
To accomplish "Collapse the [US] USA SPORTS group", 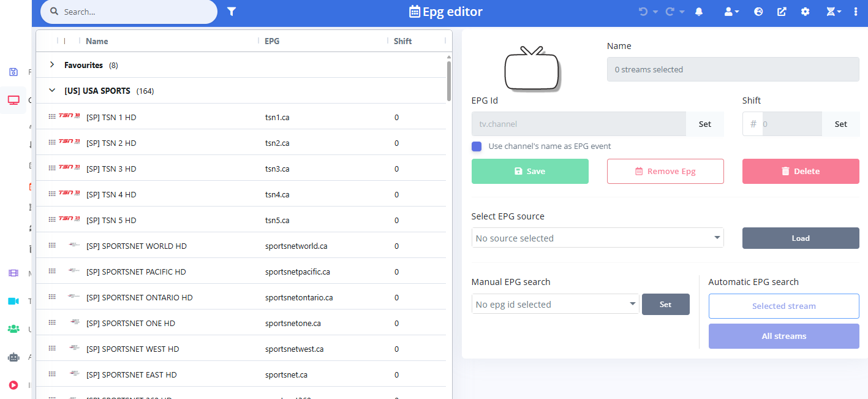I will tap(52, 90).
